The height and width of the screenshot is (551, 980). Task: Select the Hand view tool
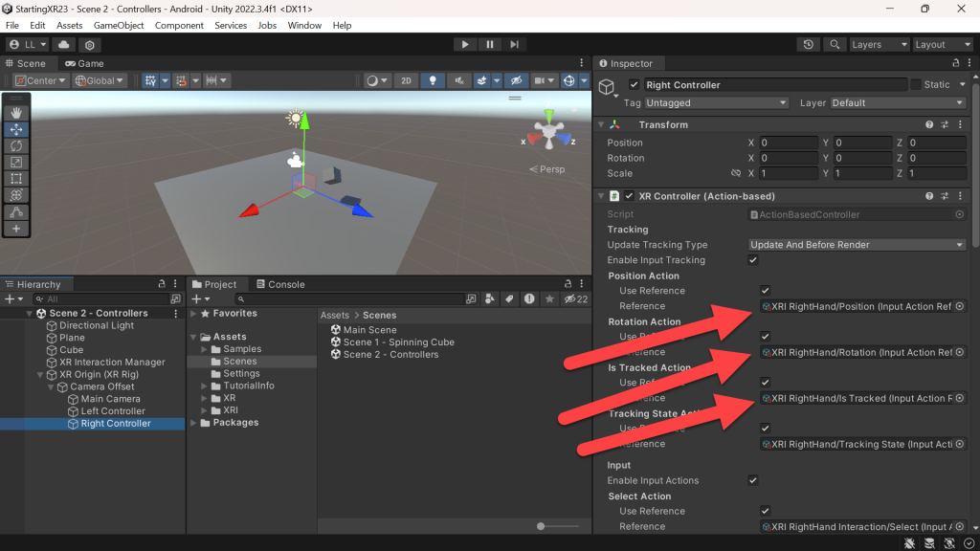pos(16,113)
